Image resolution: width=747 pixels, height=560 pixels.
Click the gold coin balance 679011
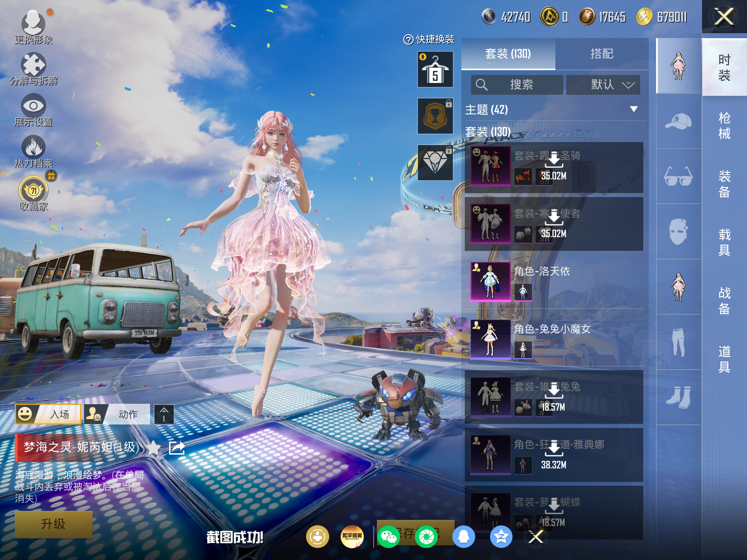pos(662,17)
